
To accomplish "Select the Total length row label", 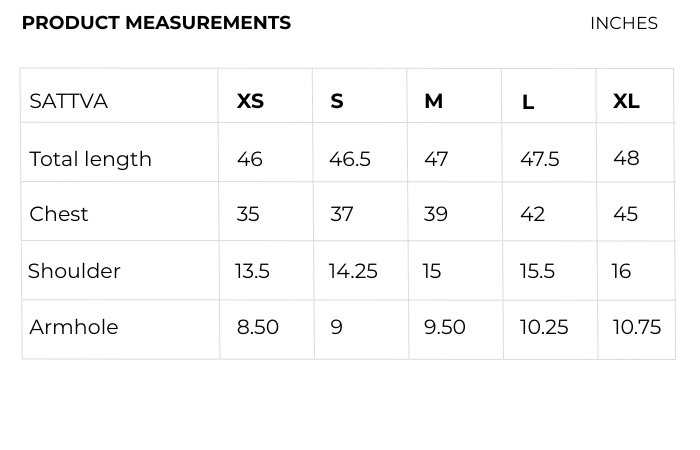I will 91,159.
